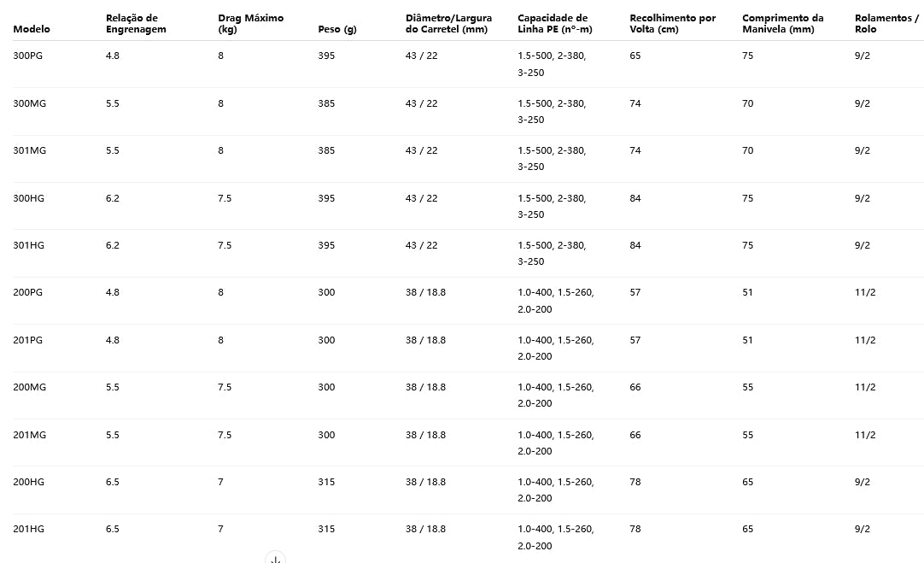This screenshot has width=924, height=563.
Task: Select the 200MG model cell
Action: click(x=29, y=387)
